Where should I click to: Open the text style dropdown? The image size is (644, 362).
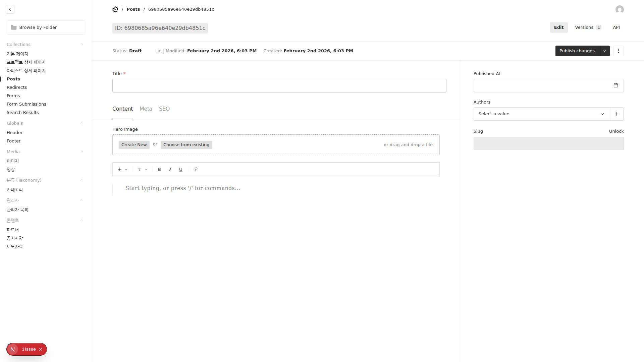click(143, 170)
